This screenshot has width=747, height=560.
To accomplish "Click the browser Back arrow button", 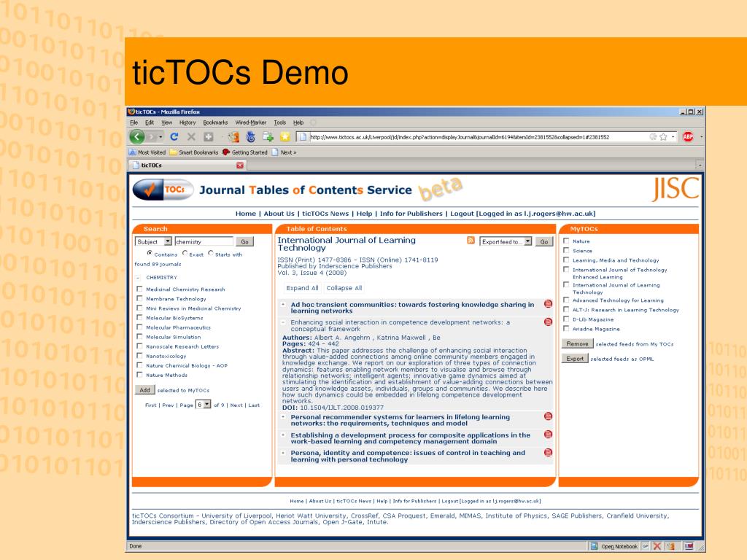I will click(x=137, y=137).
